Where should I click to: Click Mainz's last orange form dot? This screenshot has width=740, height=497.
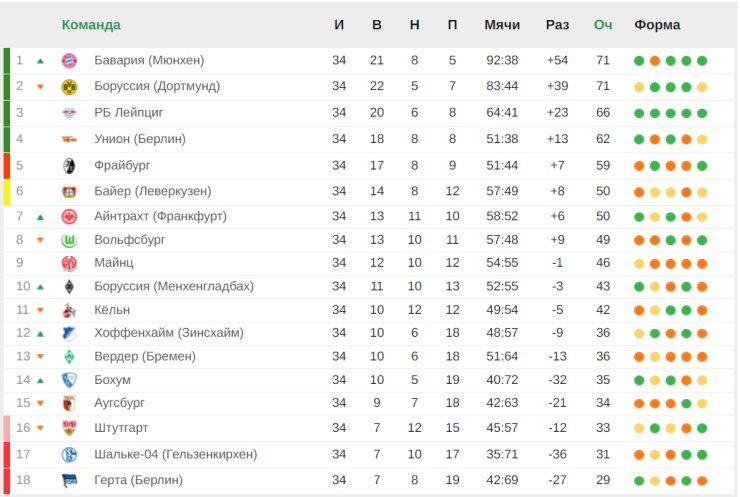[702, 263]
